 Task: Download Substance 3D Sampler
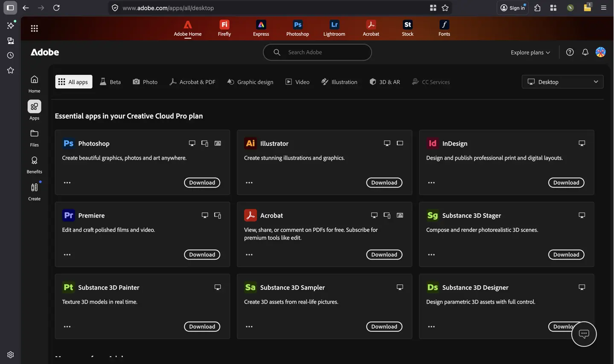pyautogui.click(x=384, y=326)
